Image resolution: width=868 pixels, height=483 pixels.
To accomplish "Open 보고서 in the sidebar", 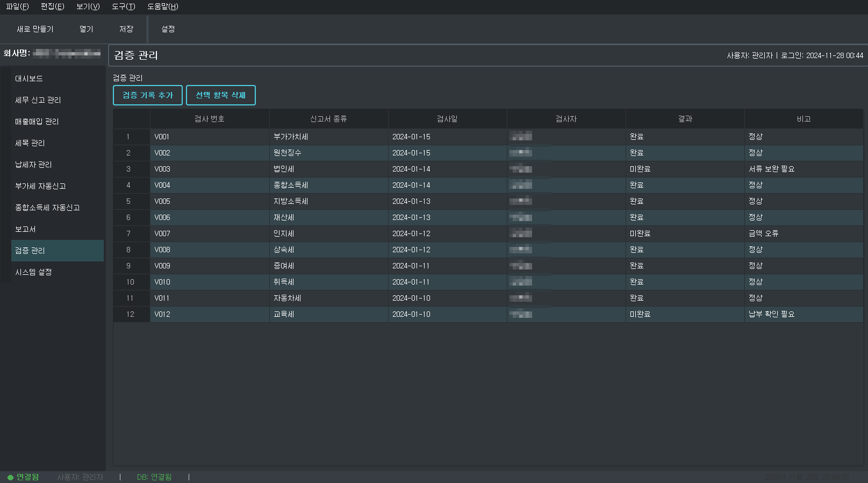I will tap(25, 229).
